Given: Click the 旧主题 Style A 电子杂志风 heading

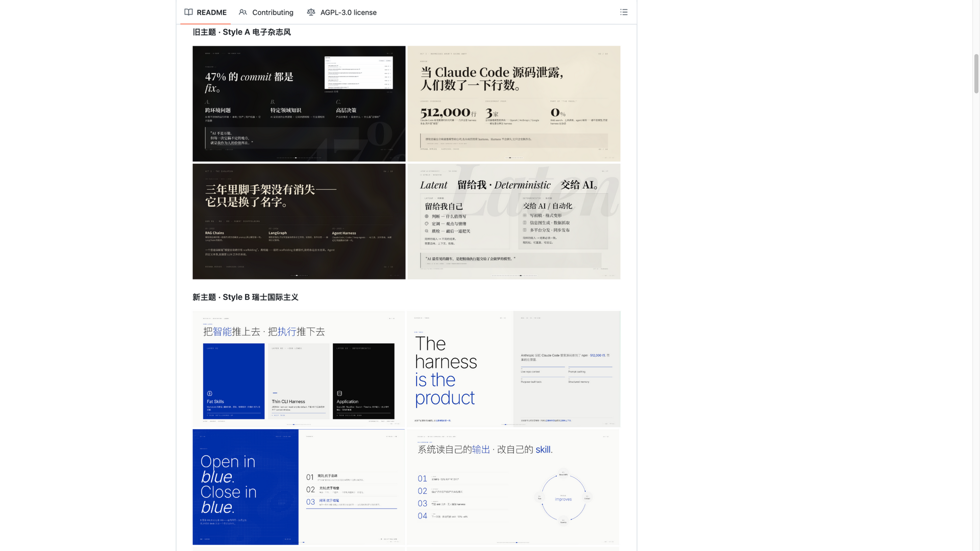Looking at the screenshot, I should click(241, 32).
